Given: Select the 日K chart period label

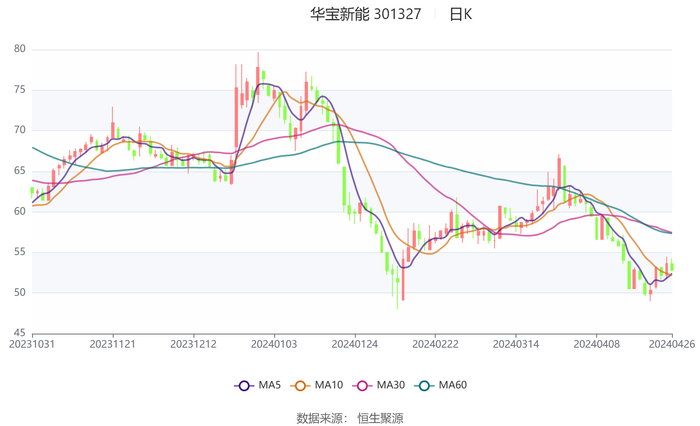Looking at the screenshot, I should pyautogui.click(x=461, y=15).
